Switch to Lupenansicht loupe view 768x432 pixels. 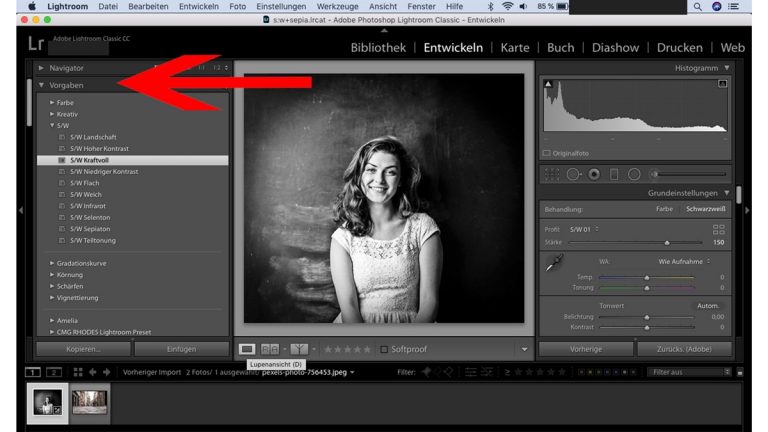click(x=247, y=349)
